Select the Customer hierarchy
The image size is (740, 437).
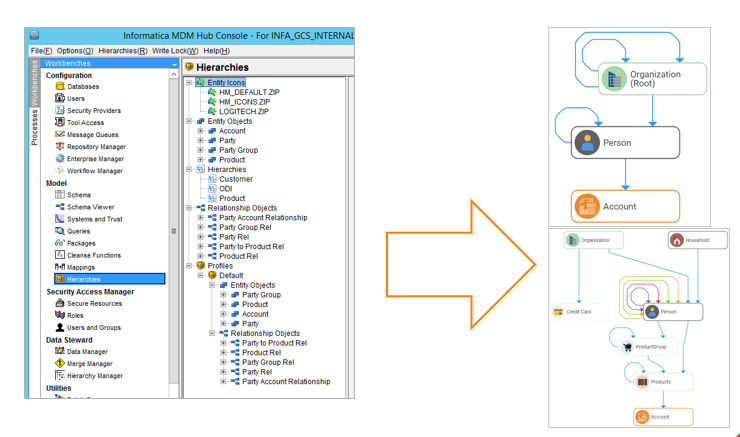point(236,179)
